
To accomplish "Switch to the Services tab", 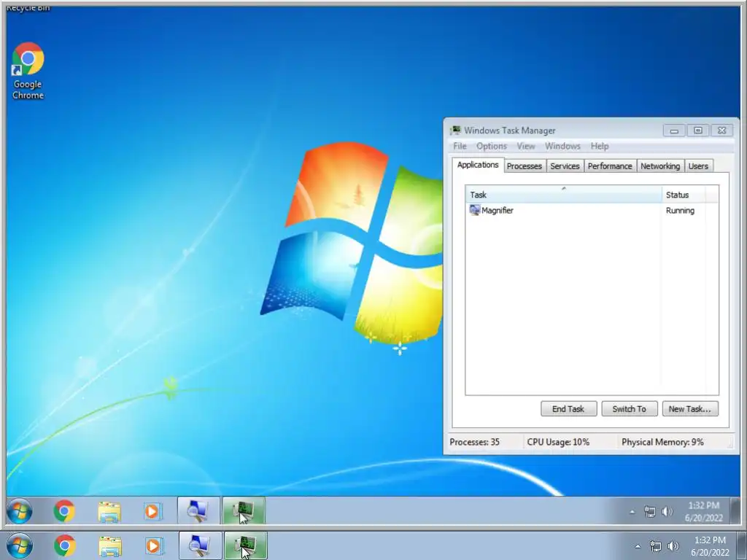I will click(x=565, y=166).
